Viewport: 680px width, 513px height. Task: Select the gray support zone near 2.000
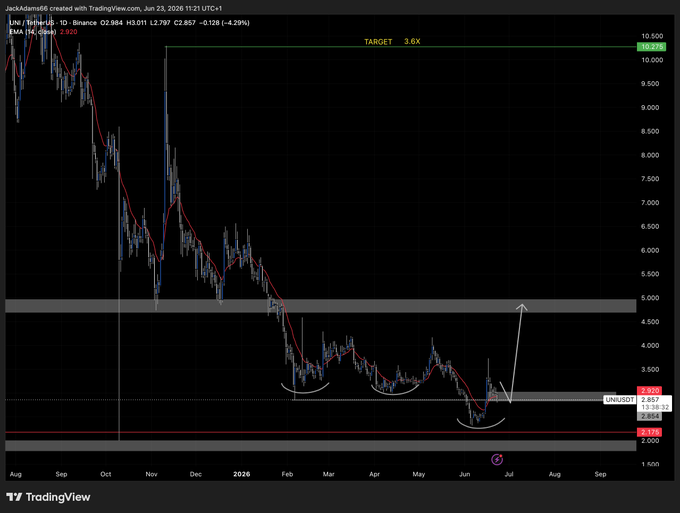(x=320, y=446)
